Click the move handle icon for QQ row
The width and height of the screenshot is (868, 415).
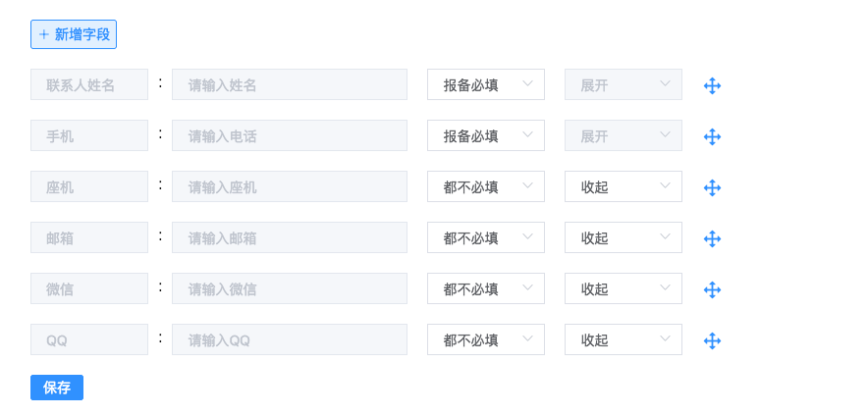click(712, 340)
